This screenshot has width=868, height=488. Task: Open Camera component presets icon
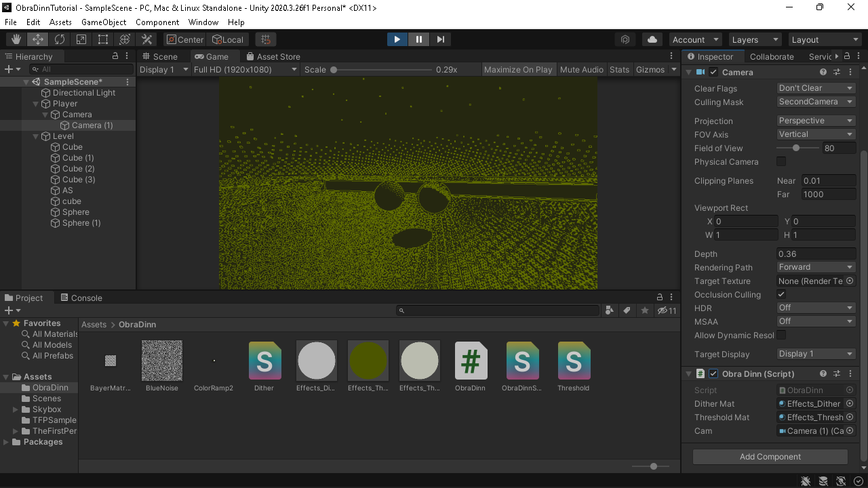pyautogui.click(x=837, y=72)
